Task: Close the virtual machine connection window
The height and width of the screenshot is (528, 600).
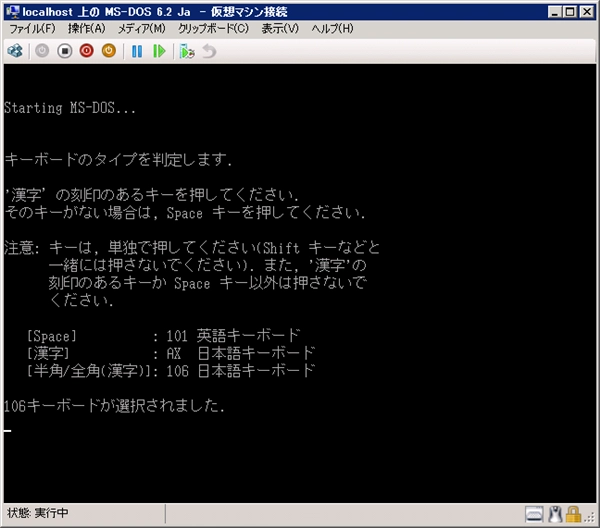Action: click(587, 12)
